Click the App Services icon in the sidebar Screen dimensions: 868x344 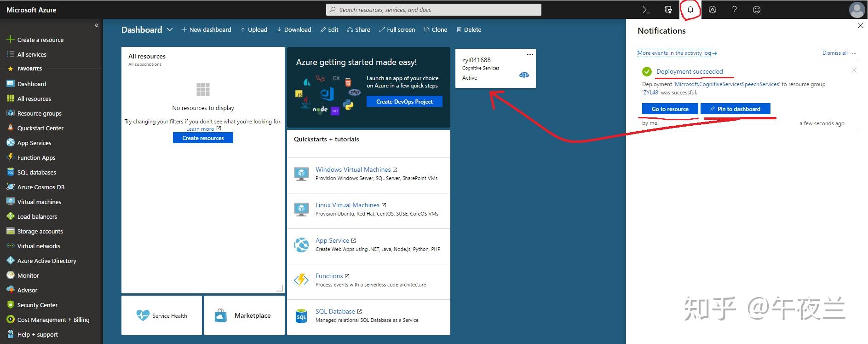pyautogui.click(x=11, y=143)
